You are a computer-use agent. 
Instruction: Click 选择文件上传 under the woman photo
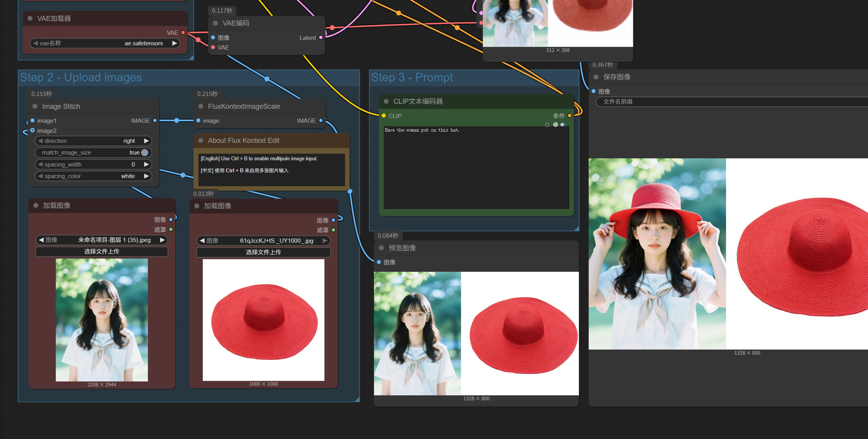102,252
